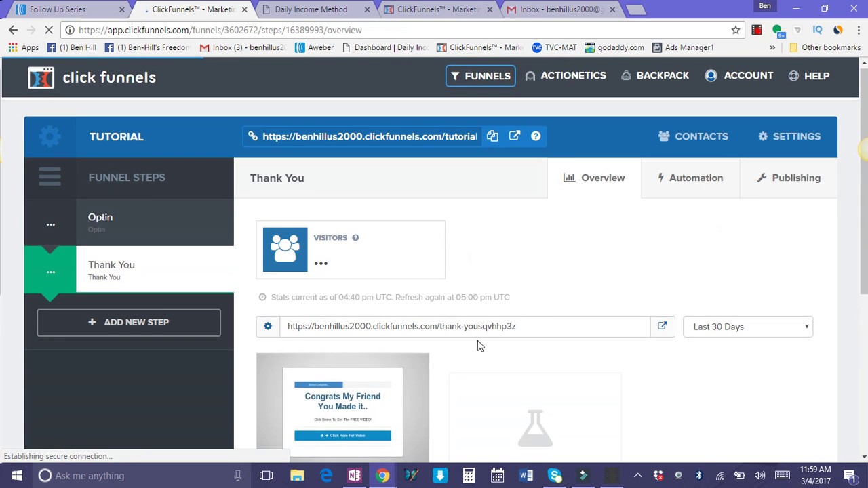The width and height of the screenshot is (868, 488).
Task: Go back with the browser back arrow
Action: (14, 30)
